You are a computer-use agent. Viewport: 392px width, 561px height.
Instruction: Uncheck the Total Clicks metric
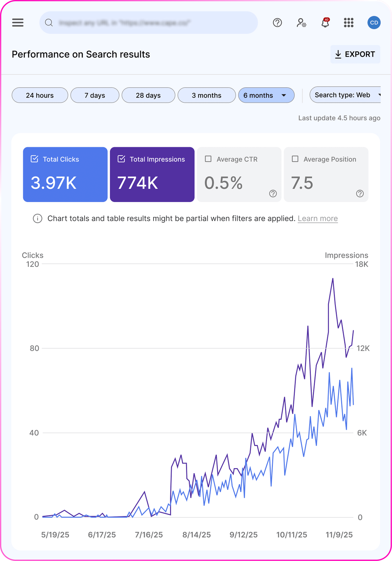click(x=34, y=159)
